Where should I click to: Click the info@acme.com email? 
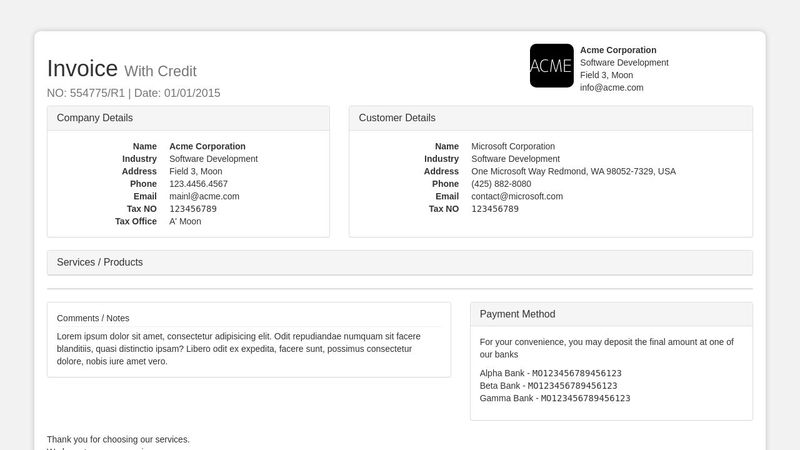tap(611, 87)
